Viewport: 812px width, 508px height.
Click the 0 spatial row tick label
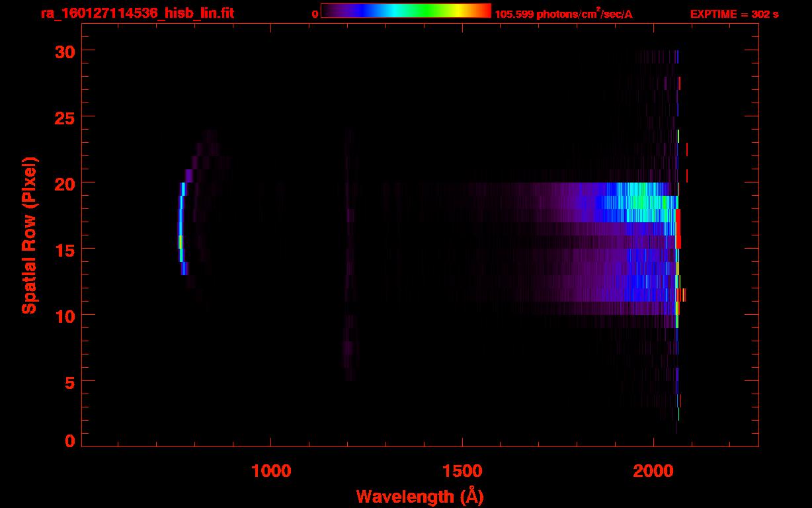coord(70,441)
